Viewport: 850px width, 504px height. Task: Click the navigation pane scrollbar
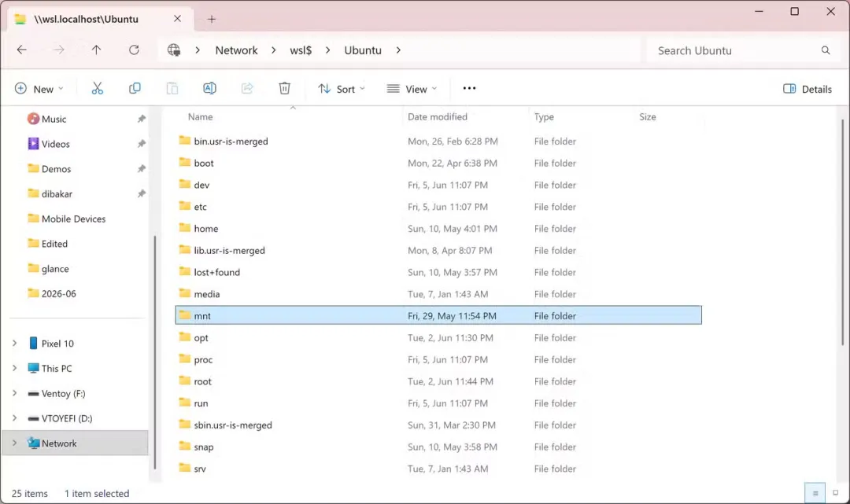(155, 352)
